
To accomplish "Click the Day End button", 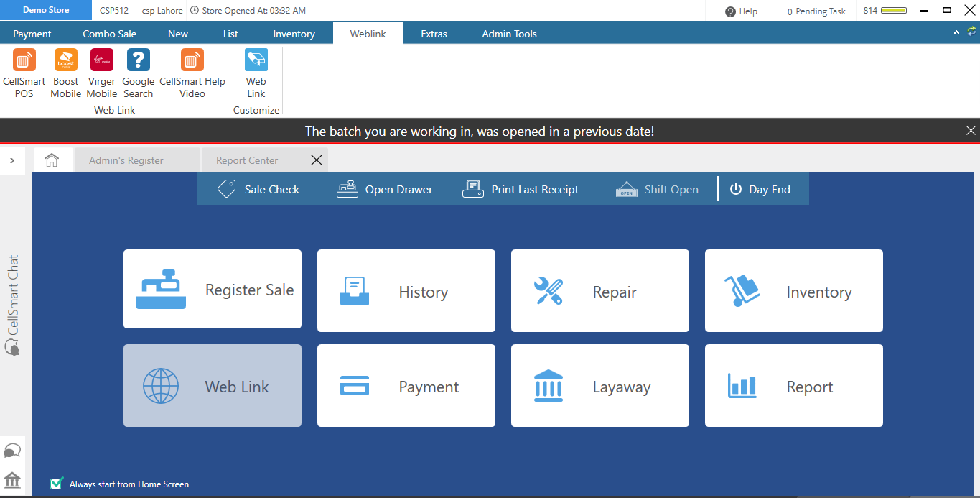I will (x=760, y=190).
